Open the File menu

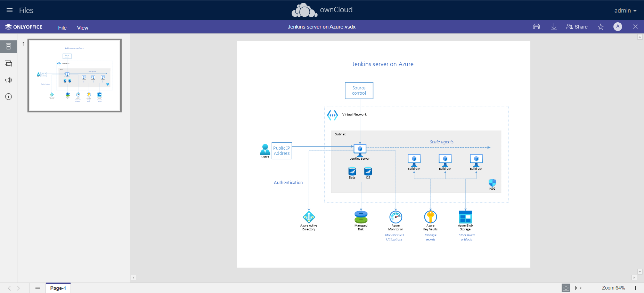(x=63, y=27)
